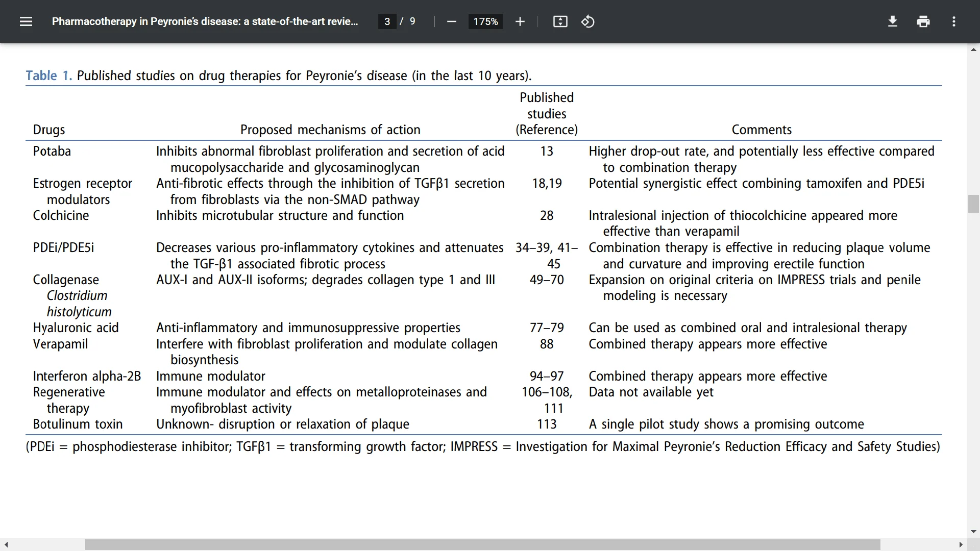Click the 'Published studies (Reference)' header
980x551 pixels.
[547, 113]
